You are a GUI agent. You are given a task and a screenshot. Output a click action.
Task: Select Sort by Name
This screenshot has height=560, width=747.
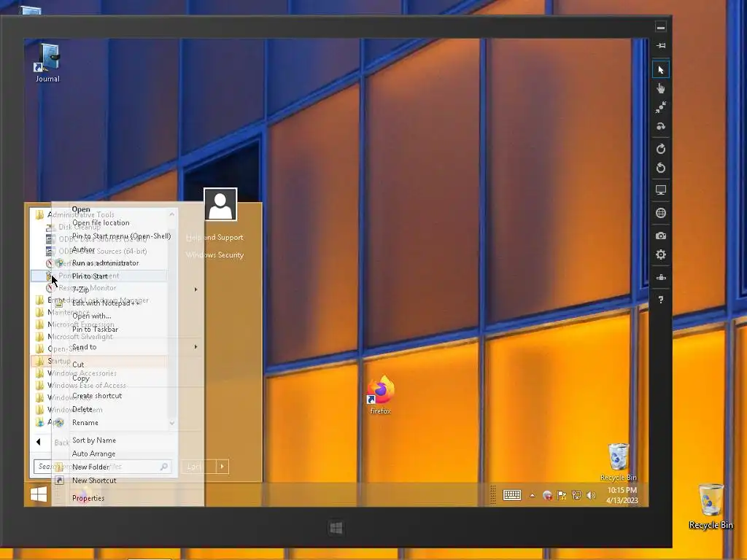tap(94, 440)
